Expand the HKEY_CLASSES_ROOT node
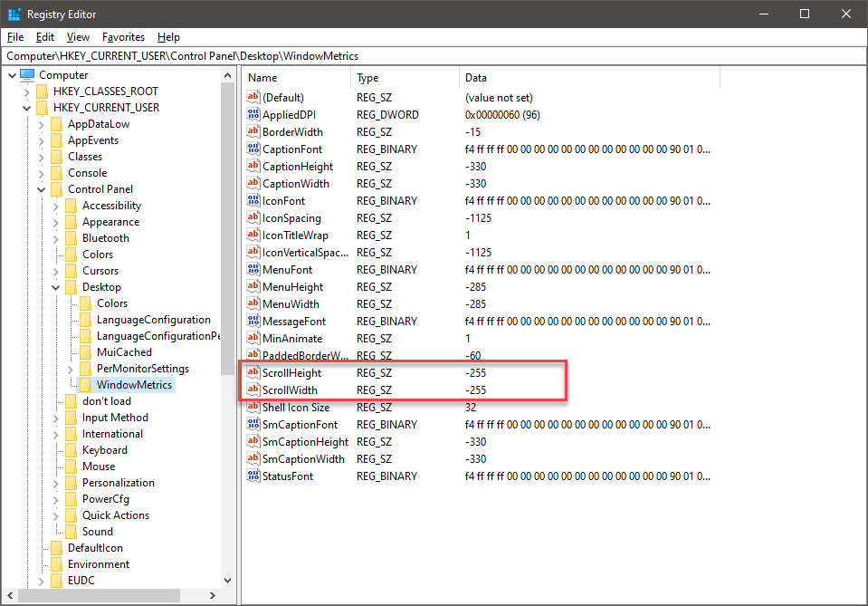The image size is (868, 606). click(x=25, y=91)
